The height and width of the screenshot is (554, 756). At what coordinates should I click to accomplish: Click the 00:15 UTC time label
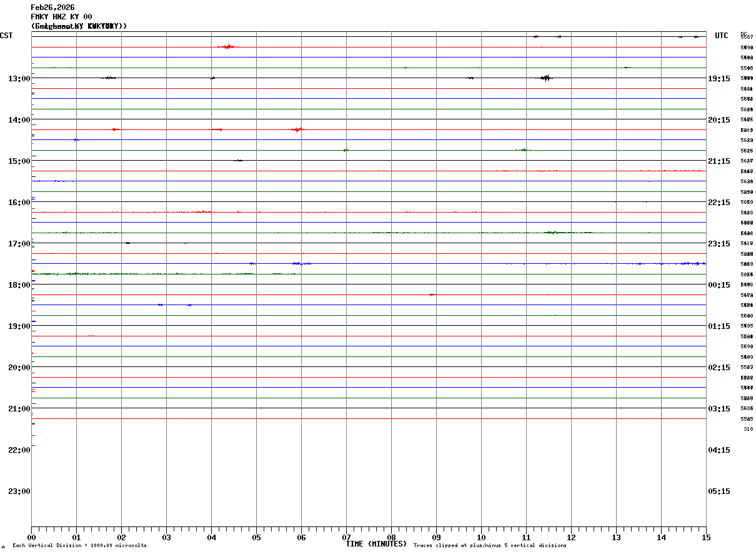(719, 285)
